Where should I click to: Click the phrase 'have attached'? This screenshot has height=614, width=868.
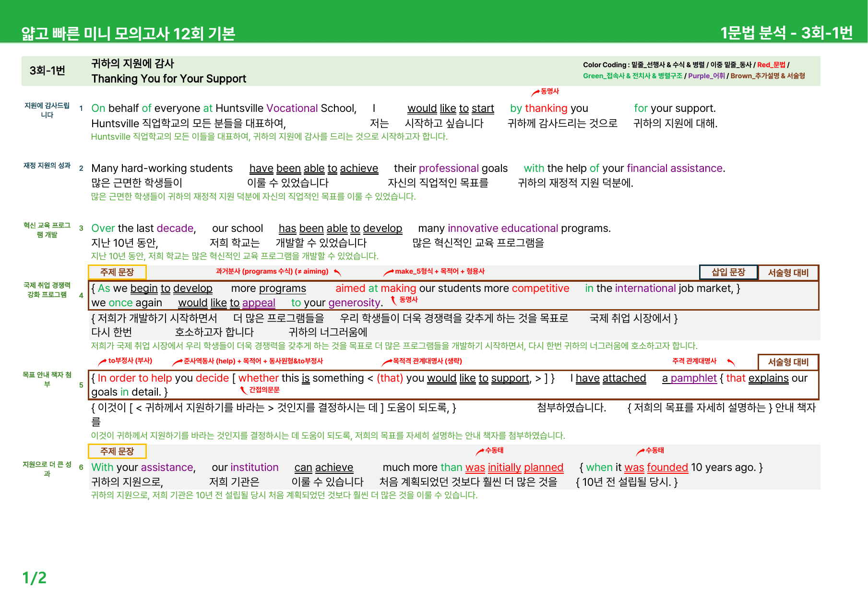tap(611, 378)
